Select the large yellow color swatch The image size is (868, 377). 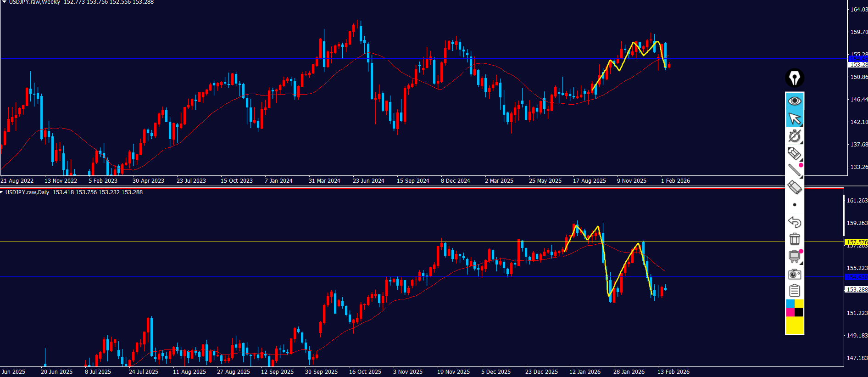point(795,326)
